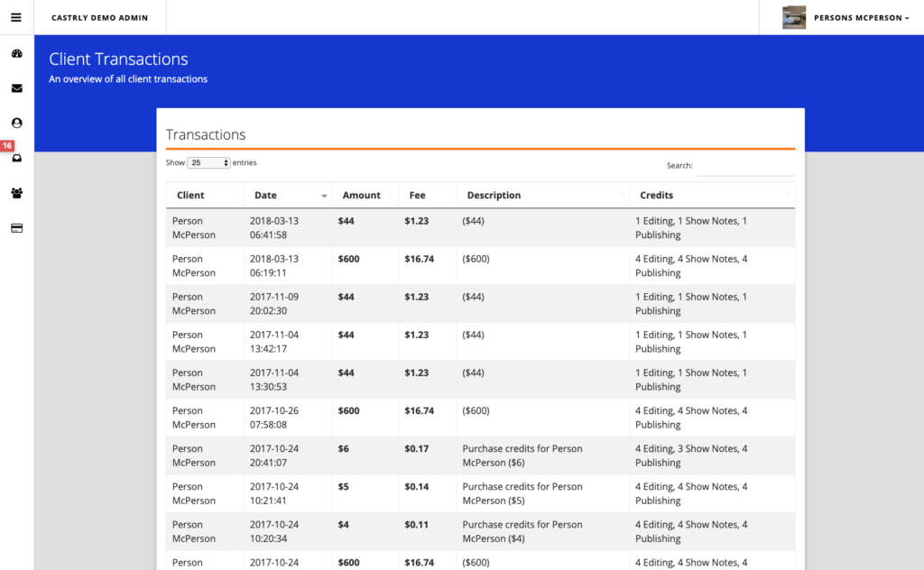This screenshot has height=570, width=924.
Task: Click the user avatar thumbnail
Action: [794, 18]
